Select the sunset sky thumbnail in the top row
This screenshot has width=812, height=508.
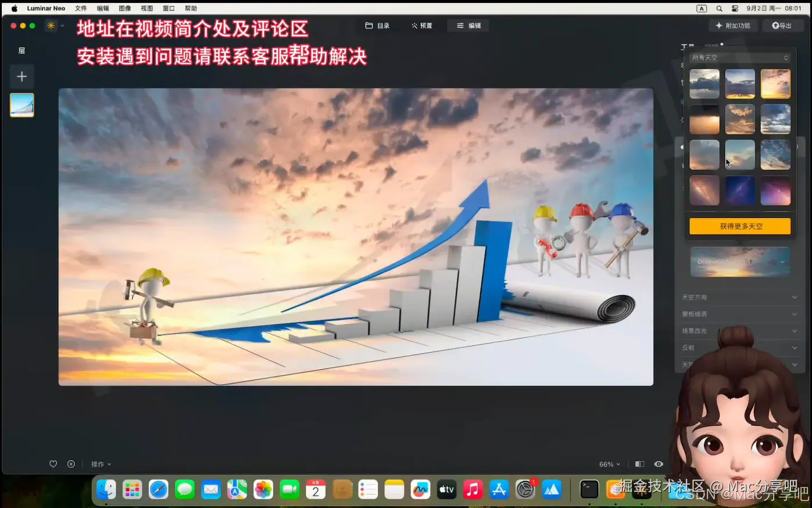click(775, 84)
